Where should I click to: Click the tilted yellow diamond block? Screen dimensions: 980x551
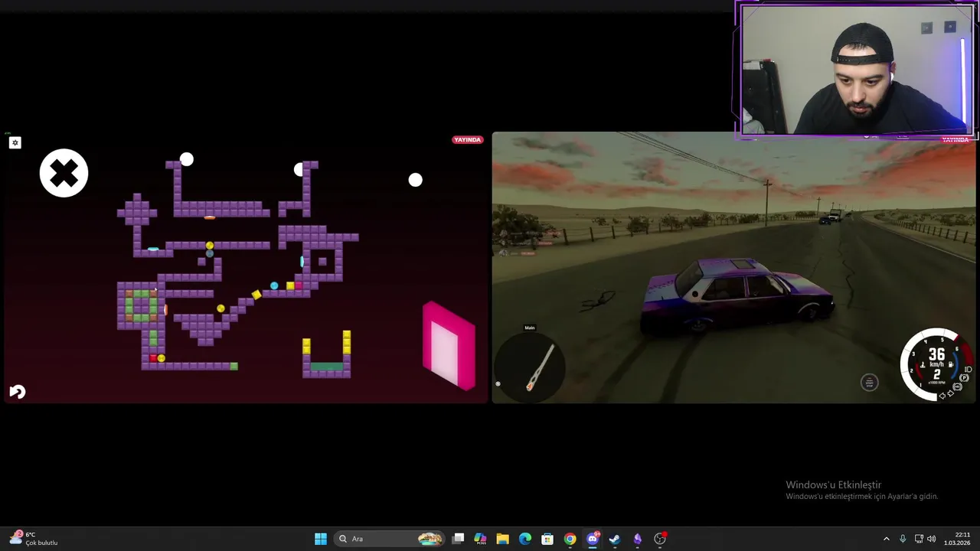click(x=256, y=295)
